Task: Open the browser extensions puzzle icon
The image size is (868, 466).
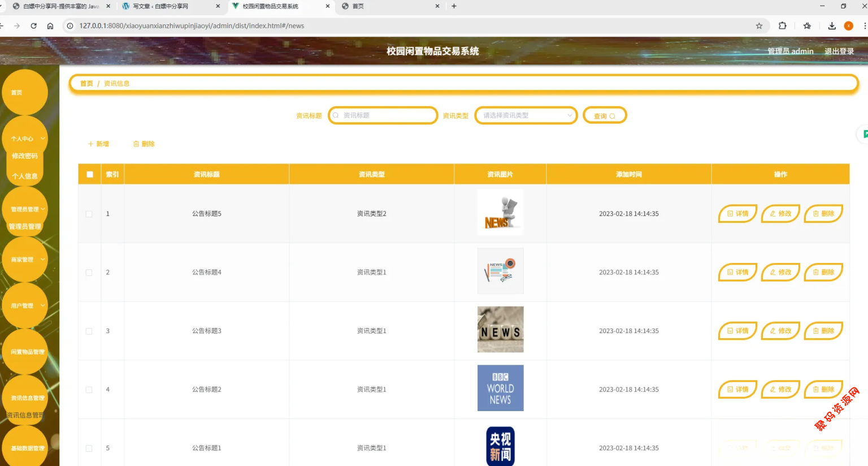Action: [x=782, y=26]
